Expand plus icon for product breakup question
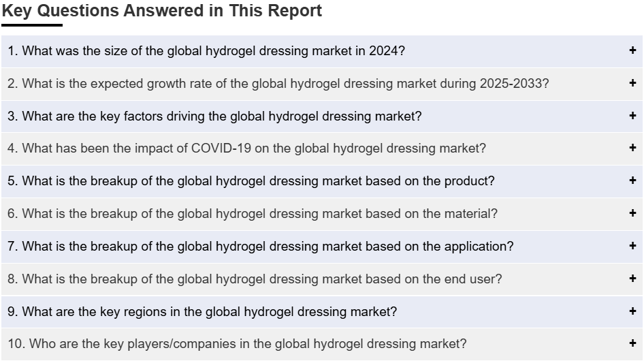Viewport: 644px width, 361px height. point(632,180)
